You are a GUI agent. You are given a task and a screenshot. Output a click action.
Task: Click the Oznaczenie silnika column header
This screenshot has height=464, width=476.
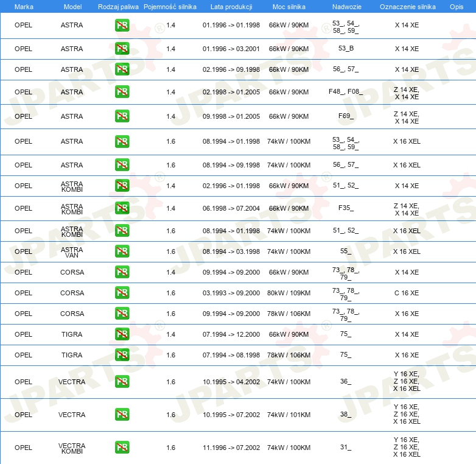tap(408, 7)
